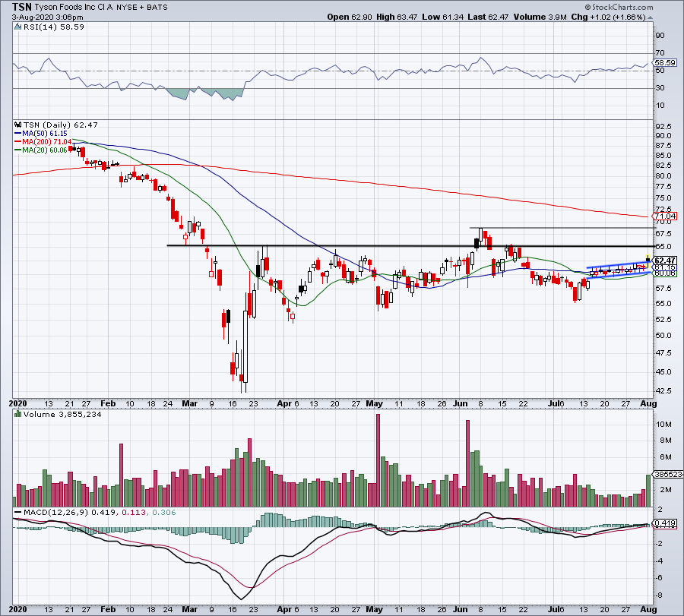Click the 10M volume axis label

665,424
